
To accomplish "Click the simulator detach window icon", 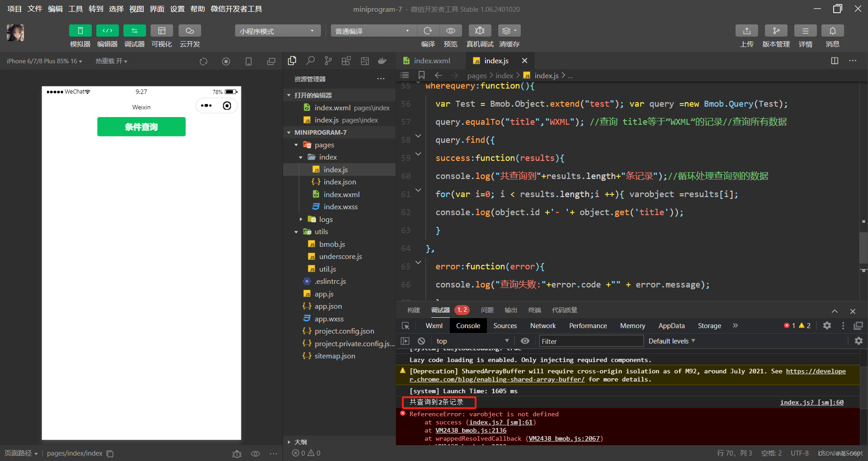I will point(271,61).
